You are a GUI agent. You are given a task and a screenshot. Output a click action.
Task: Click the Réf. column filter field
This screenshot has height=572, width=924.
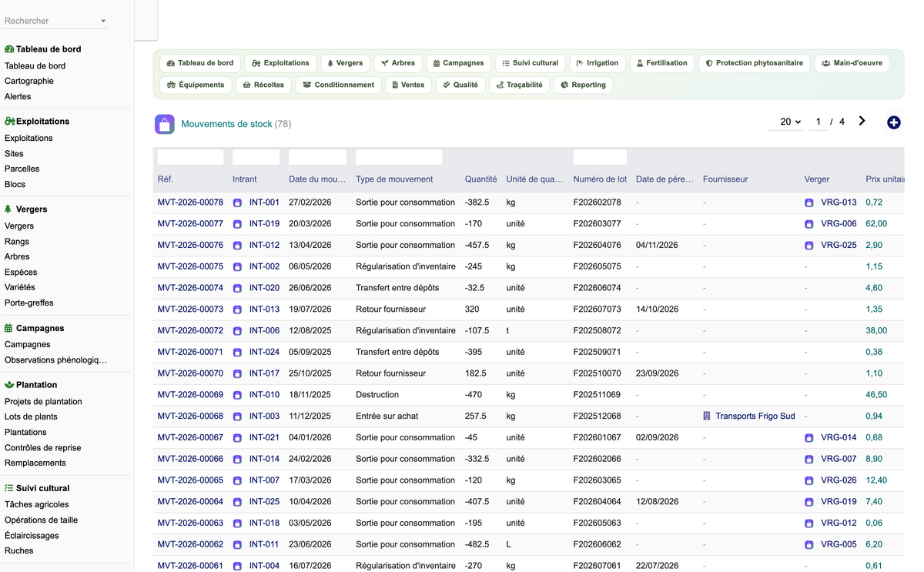point(190,157)
